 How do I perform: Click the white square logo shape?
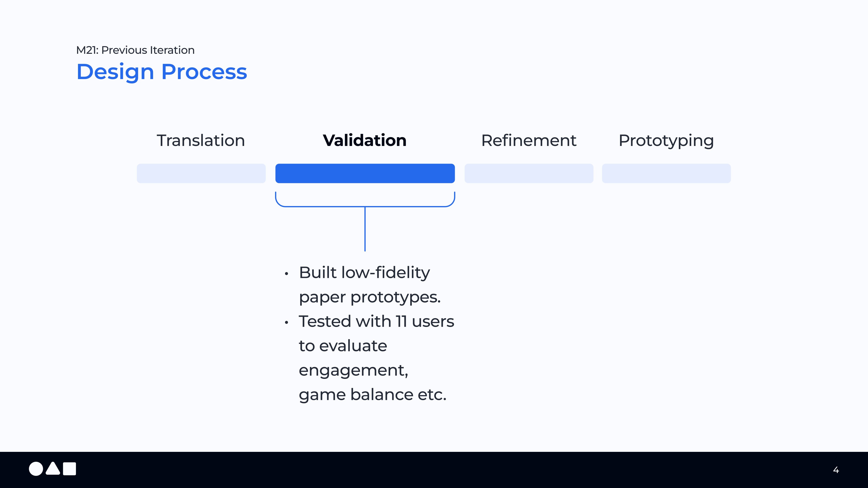pyautogui.click(x=70, y=469)
